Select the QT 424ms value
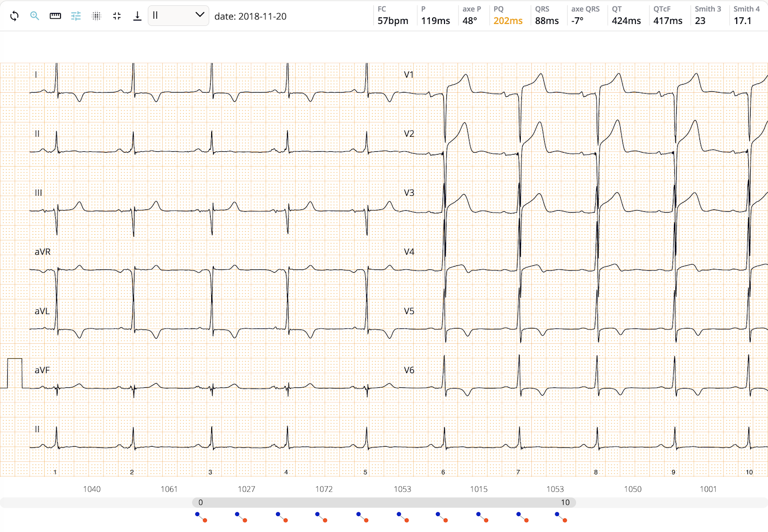768x532 pixels. click(626, 21)
